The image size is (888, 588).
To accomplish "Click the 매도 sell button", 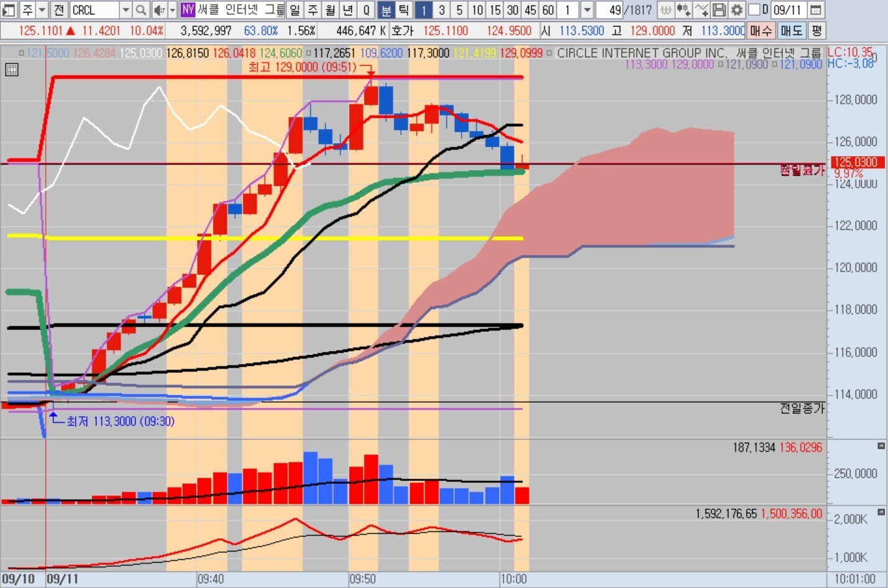I will (792, 30).
